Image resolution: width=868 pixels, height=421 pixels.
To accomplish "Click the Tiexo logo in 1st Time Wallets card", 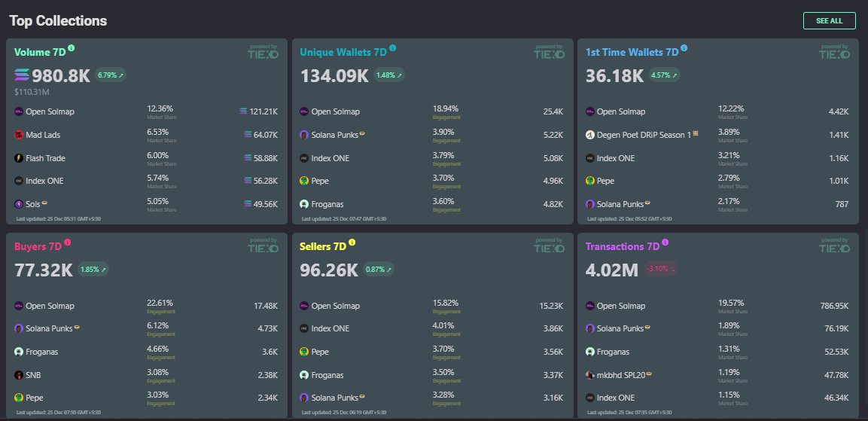I will [x=834, y=53].
